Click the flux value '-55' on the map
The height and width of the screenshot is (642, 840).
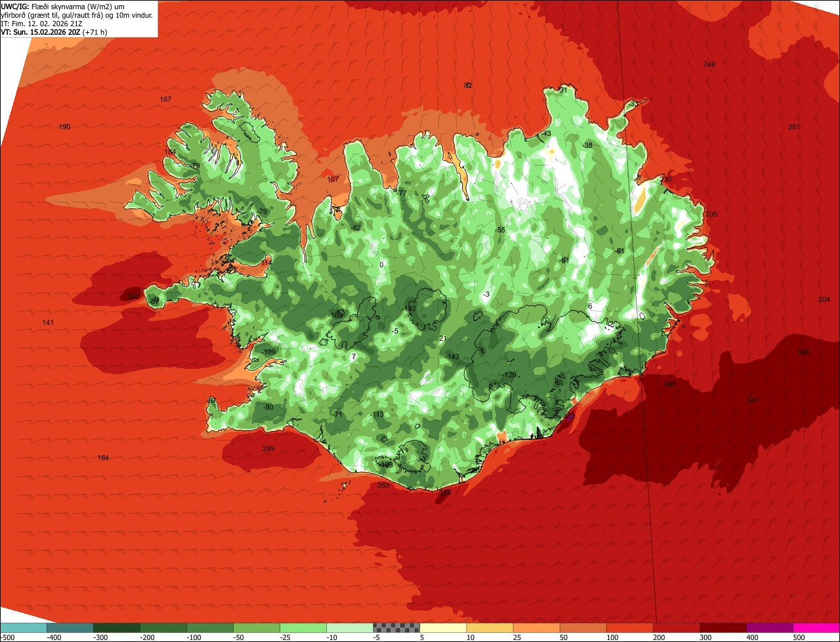500,230
